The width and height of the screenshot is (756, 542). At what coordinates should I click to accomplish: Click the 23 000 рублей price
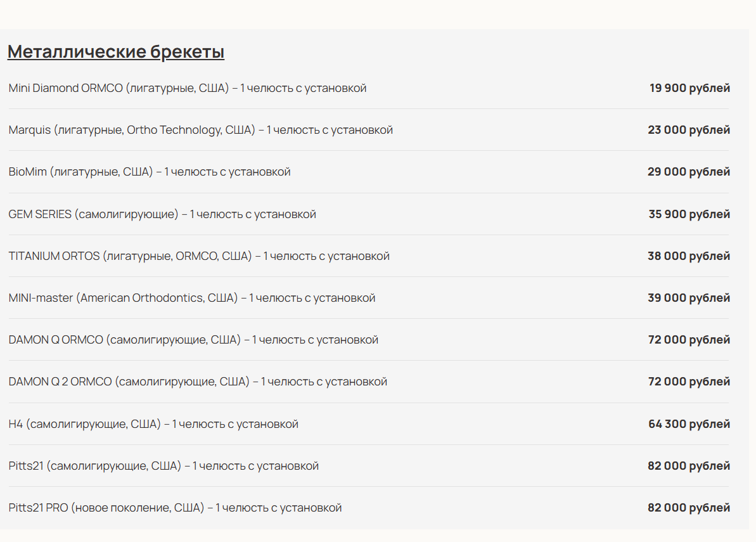[689, 130]
